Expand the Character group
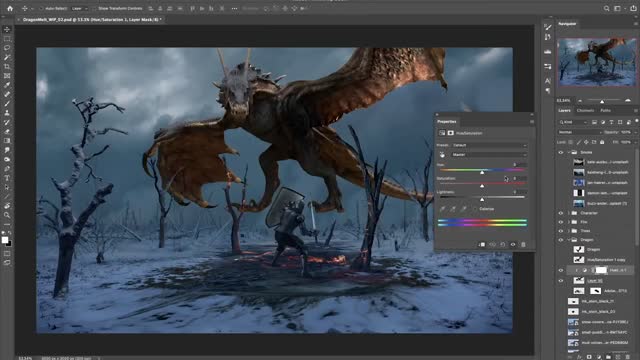640x360 pixels. tap(569, 213)
